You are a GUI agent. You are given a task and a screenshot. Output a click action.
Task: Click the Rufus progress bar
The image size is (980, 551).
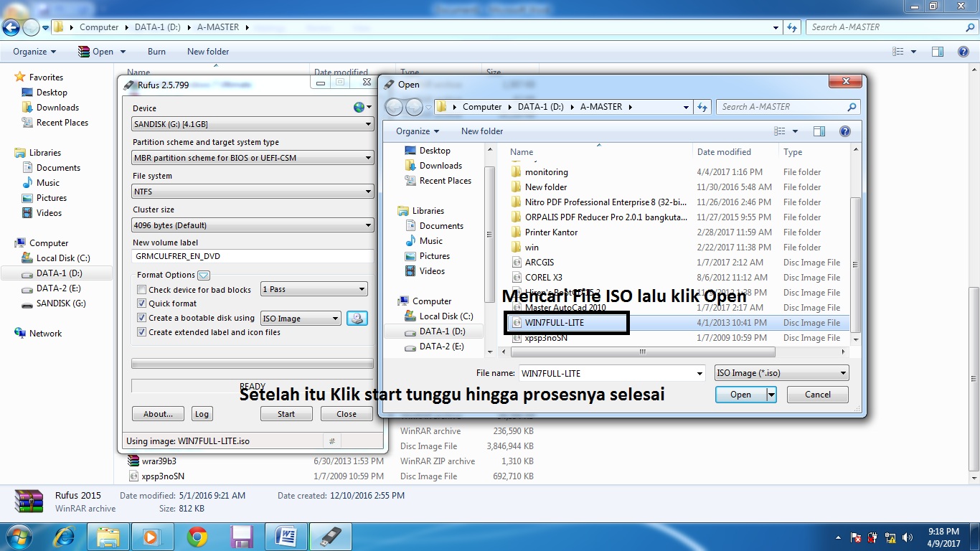(x=253, y=364)
